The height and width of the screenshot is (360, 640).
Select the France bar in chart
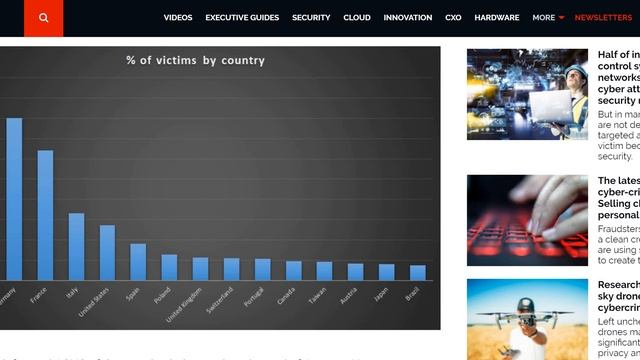click(x=45, y=215)
